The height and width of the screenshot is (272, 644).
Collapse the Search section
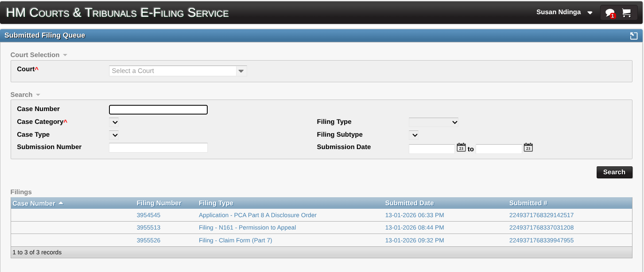25,95
